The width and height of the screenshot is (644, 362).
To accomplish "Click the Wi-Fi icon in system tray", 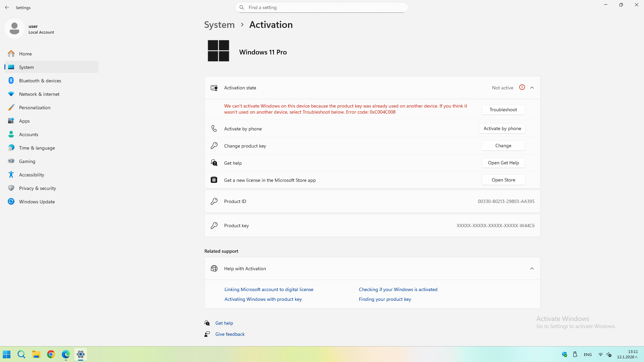I will (x=600, y=355).
